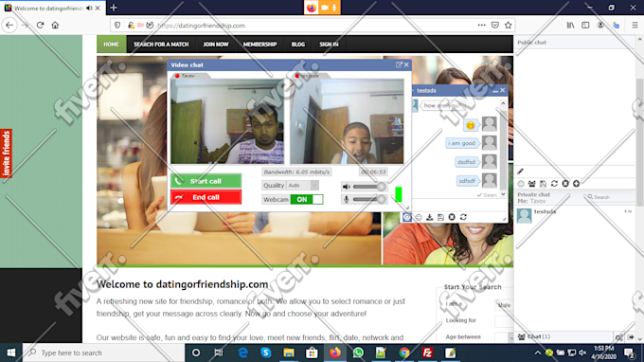Screen dimensions: 644x362
Task: Open a new Firefox tab
Action: (114, 8)
